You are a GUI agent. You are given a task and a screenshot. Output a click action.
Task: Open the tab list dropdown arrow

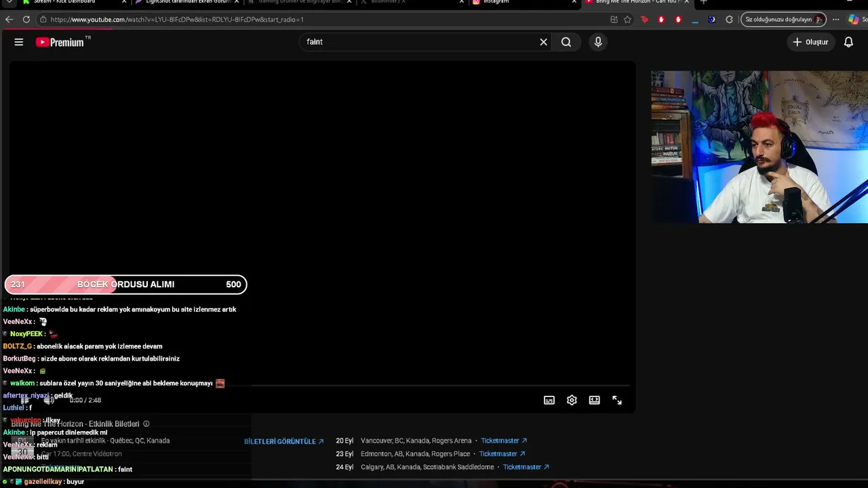click(x=9, y=2)
